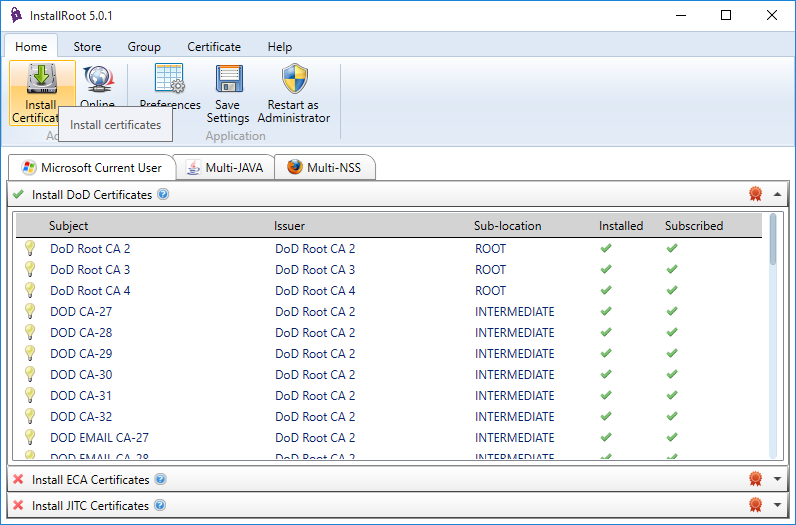Click the lightbulb icon for DOD CA-29
This screenshot has width=796, height=525.
[30, 353]
